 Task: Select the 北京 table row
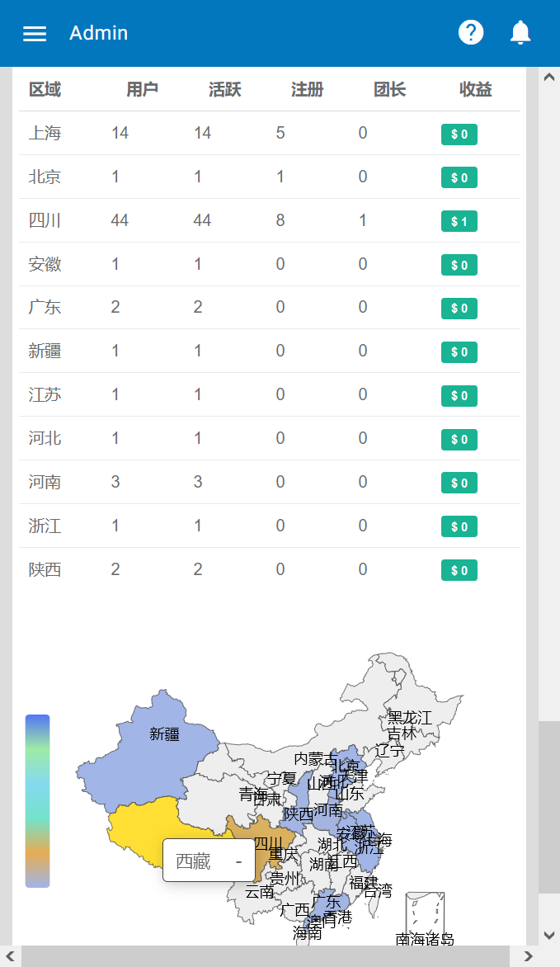tap(270, 177)
